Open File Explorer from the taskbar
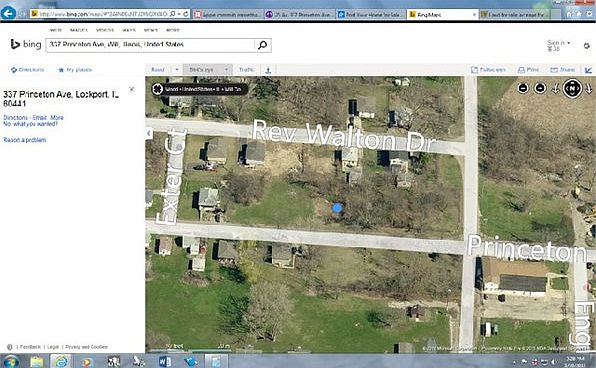Screen dimensions: 596x368 point(37,362)
